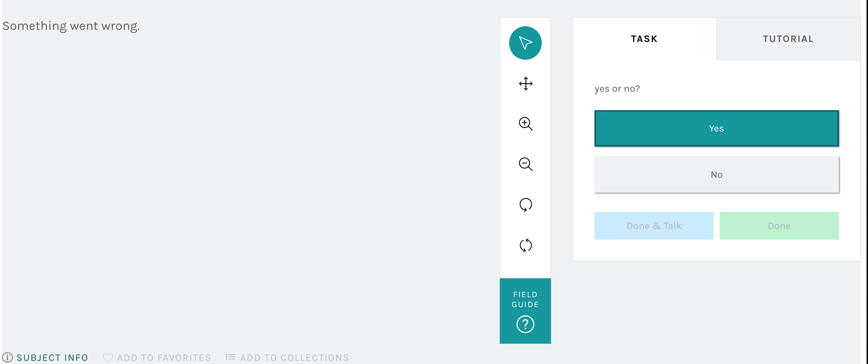868x364 pixels.
Task: Open the Field Guide question mark
Action: click(525, 324)
